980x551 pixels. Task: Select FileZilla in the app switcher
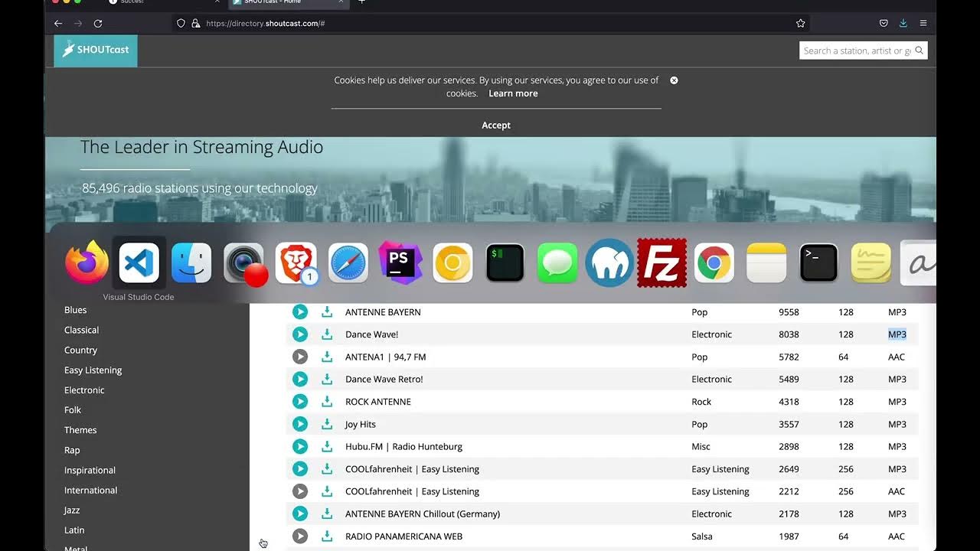pyautogui.click(x=662, y=262)
